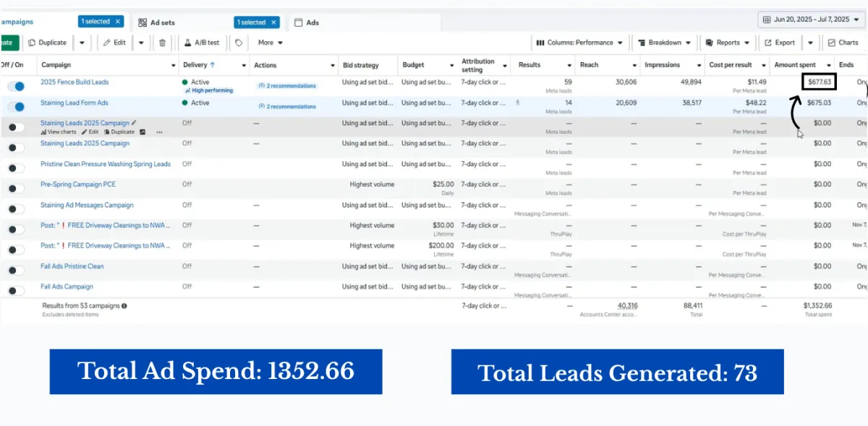
Task: Open the Jun 20, 2025 – Jul 7, 2025 date picker
Action: click(811, 20)
